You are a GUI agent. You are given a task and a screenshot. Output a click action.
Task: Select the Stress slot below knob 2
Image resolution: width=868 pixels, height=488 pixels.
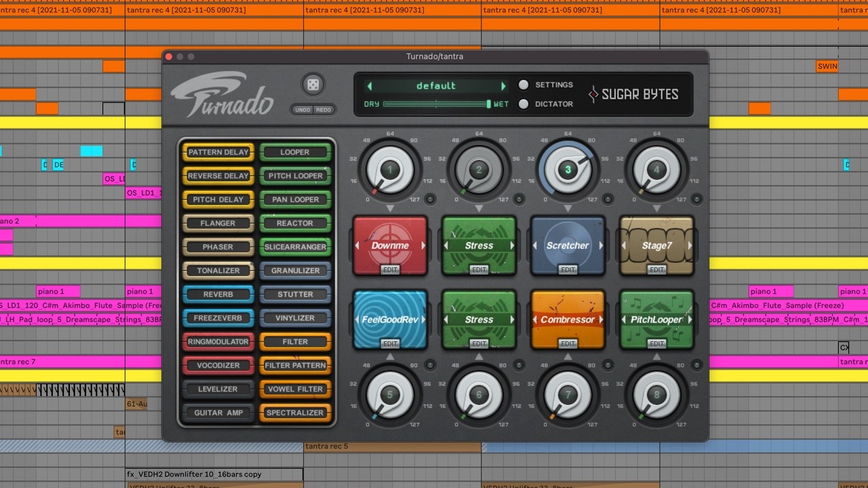point(479,245)
